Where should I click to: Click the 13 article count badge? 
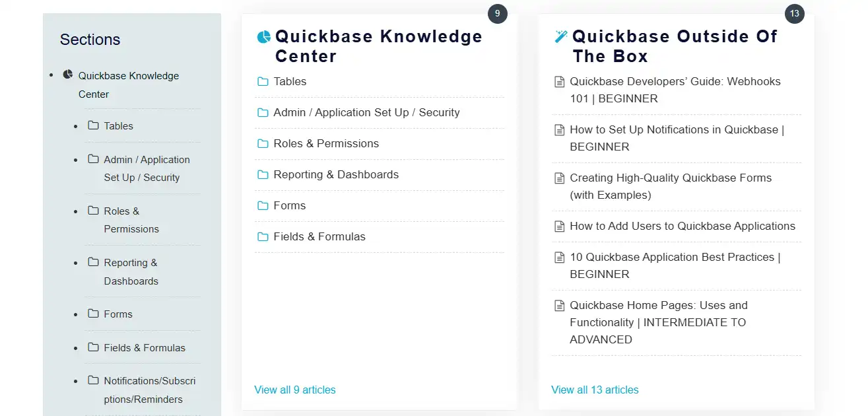coord(795,13)
